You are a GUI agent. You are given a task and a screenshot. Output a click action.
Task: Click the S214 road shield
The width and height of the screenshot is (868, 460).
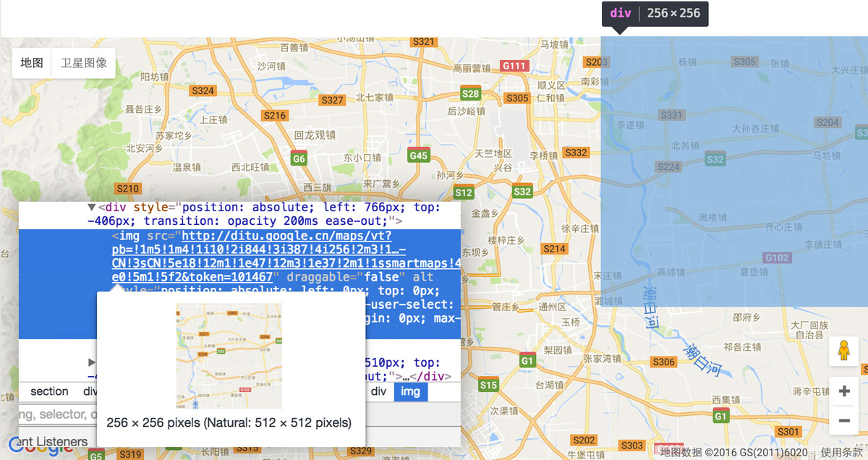pos(554,249)
